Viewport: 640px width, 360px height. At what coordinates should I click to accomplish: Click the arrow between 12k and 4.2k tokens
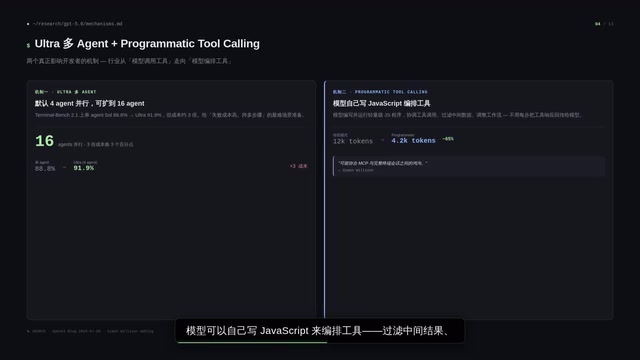(382, 140)
